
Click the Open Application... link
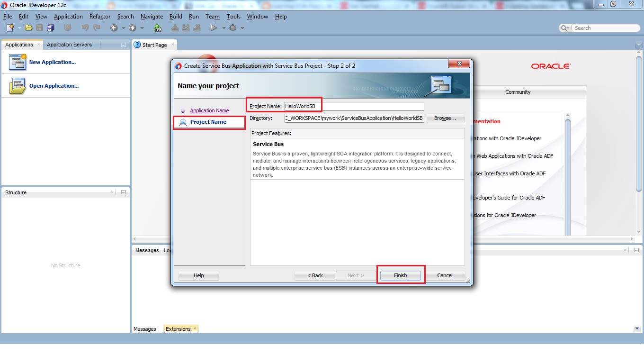[54, 86]
